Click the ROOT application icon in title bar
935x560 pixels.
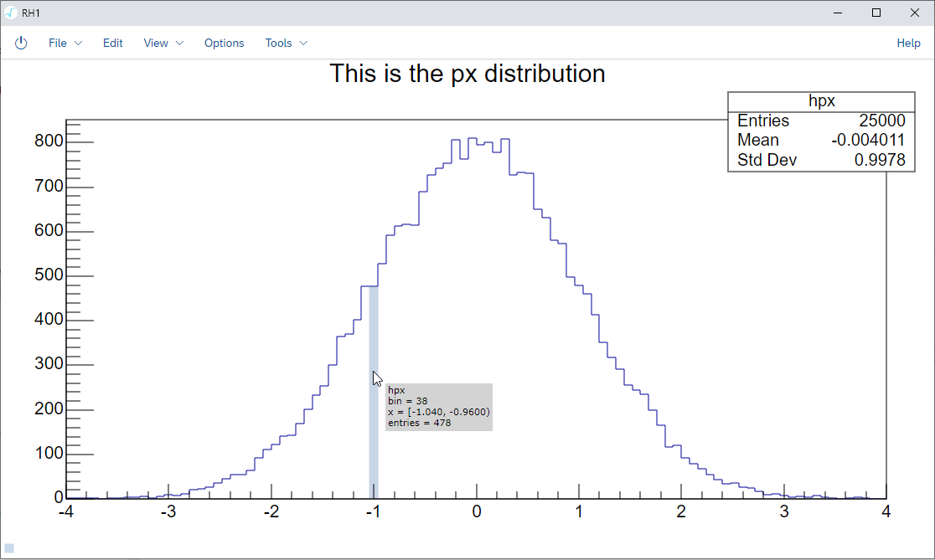click(x=11, y=13)
